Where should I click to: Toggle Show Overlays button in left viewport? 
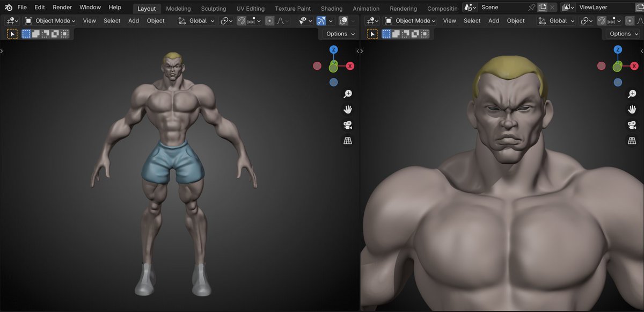pyautogui.click(x=343, y=21)
